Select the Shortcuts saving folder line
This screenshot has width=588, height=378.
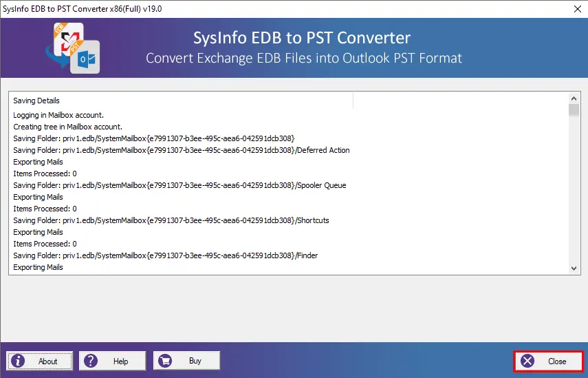[171, 220]
